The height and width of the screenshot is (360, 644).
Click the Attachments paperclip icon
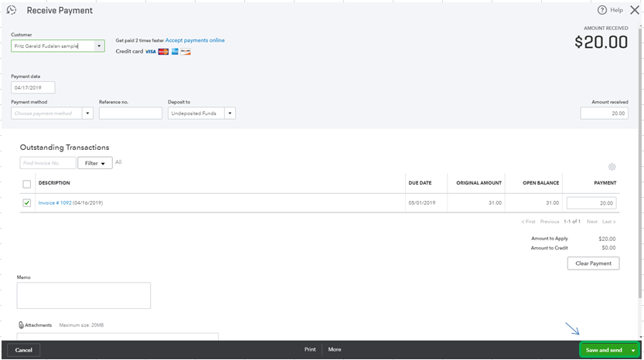coord(21,324)
